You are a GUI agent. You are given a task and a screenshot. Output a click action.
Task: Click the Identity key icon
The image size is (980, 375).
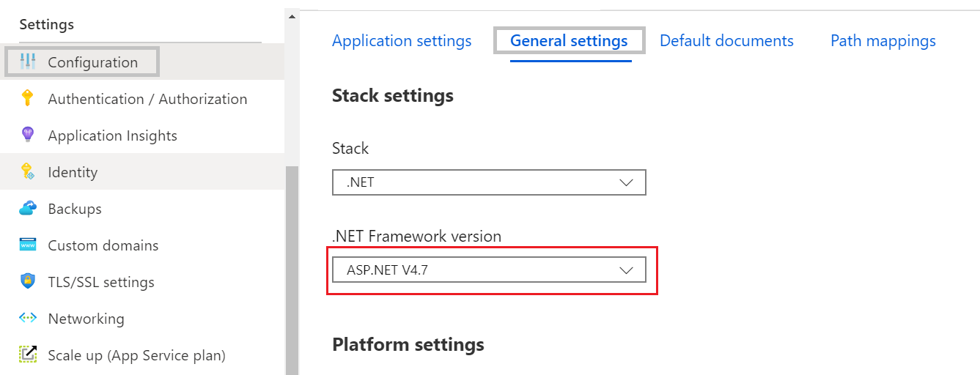coord(28,171)
